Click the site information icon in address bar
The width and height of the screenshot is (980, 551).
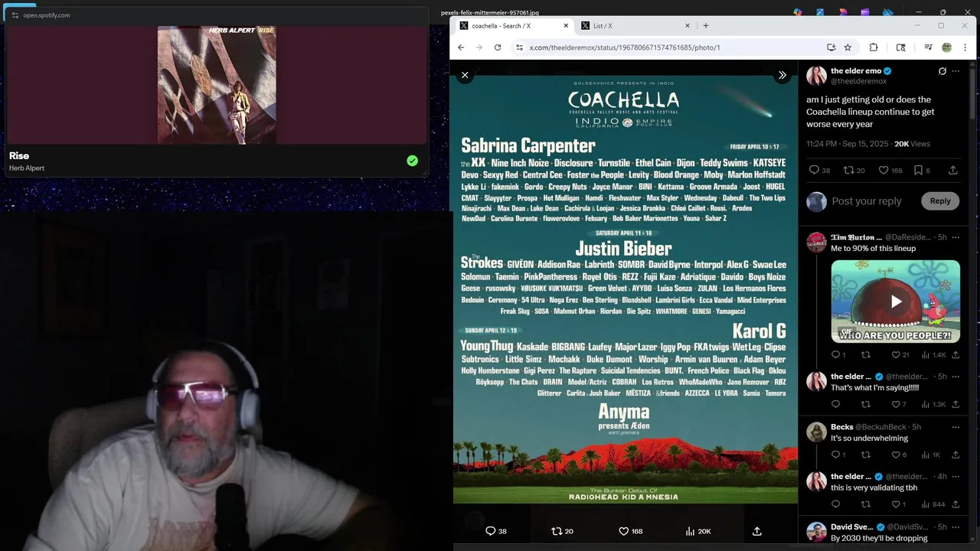519,47
